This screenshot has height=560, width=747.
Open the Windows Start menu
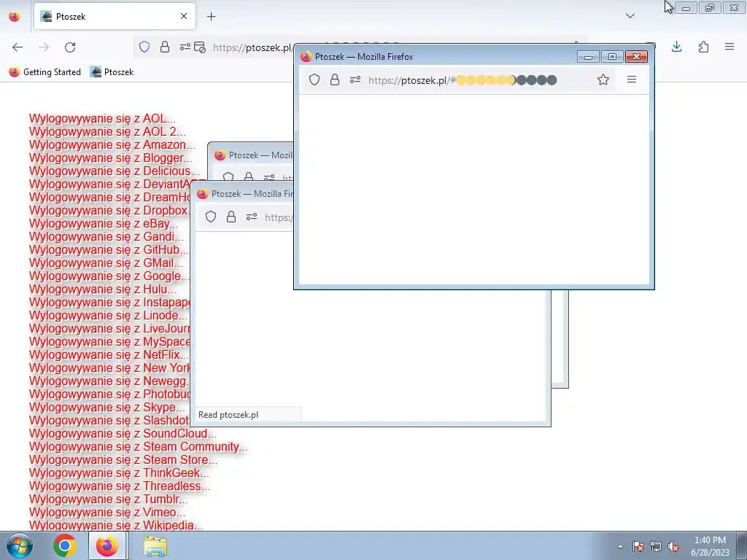tap(18, 545)
